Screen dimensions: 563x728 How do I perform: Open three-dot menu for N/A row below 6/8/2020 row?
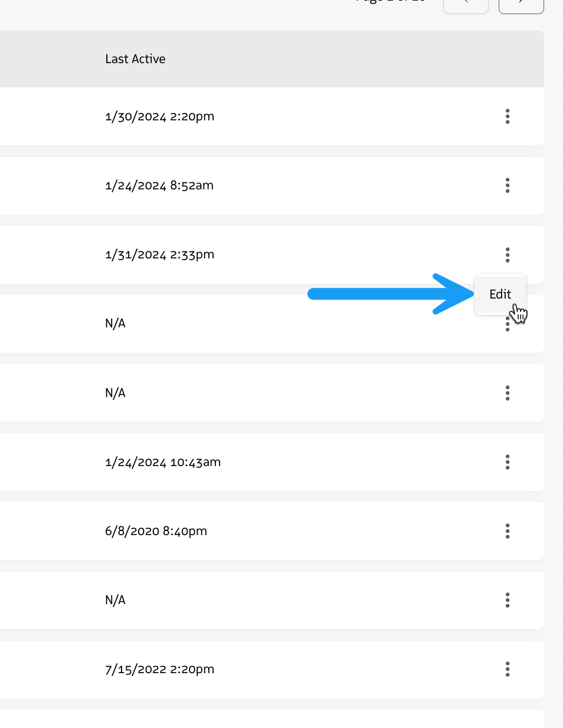507,600
